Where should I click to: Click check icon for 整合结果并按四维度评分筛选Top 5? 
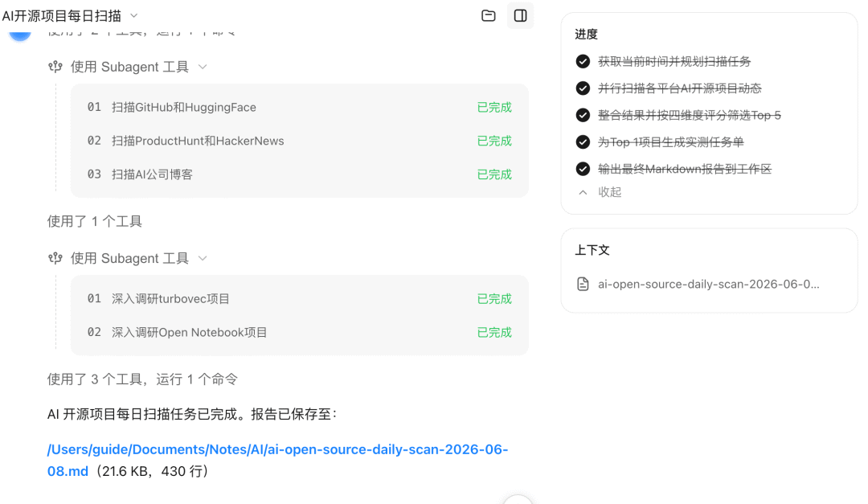click(x=583, y=115)
